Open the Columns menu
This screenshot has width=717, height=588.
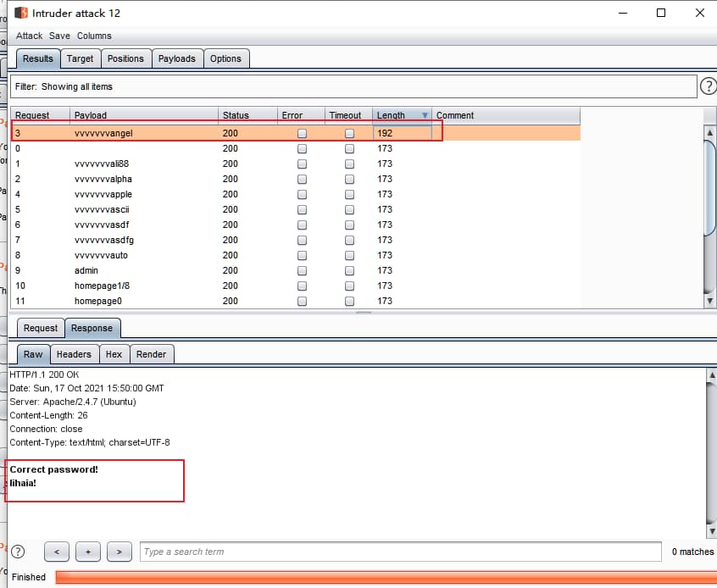(x=94, y=36)
